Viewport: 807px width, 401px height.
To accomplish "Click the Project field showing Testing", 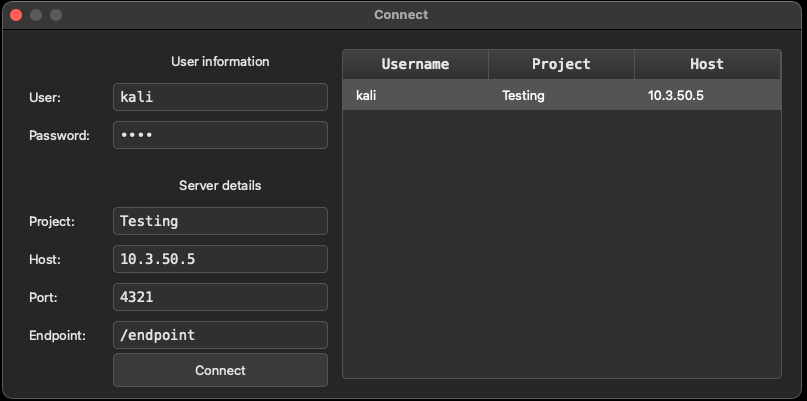I will (x=220, y=221).
